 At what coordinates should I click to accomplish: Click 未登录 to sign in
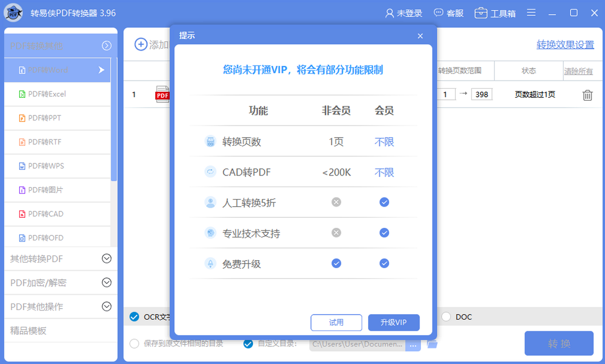pyautogui.click(x=404, y=13)
